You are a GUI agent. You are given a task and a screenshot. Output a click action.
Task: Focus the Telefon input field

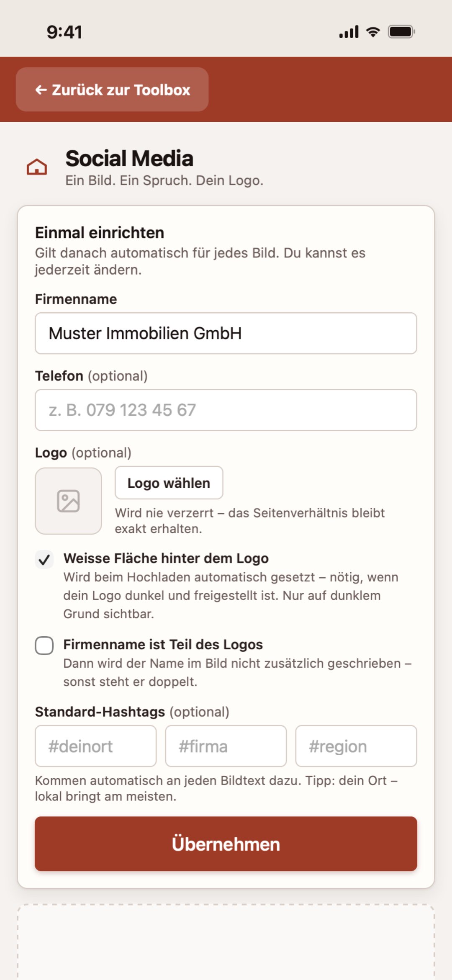coord(226,410)
